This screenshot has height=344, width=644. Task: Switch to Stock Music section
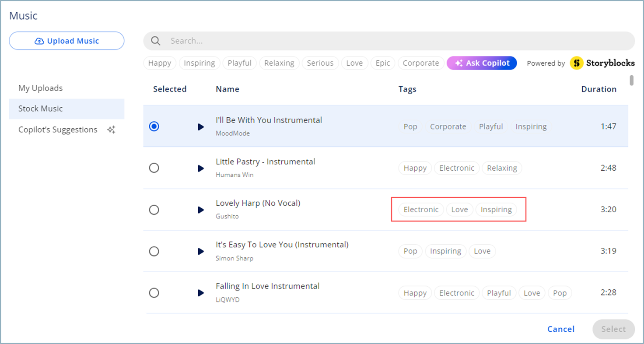(66, 109)
